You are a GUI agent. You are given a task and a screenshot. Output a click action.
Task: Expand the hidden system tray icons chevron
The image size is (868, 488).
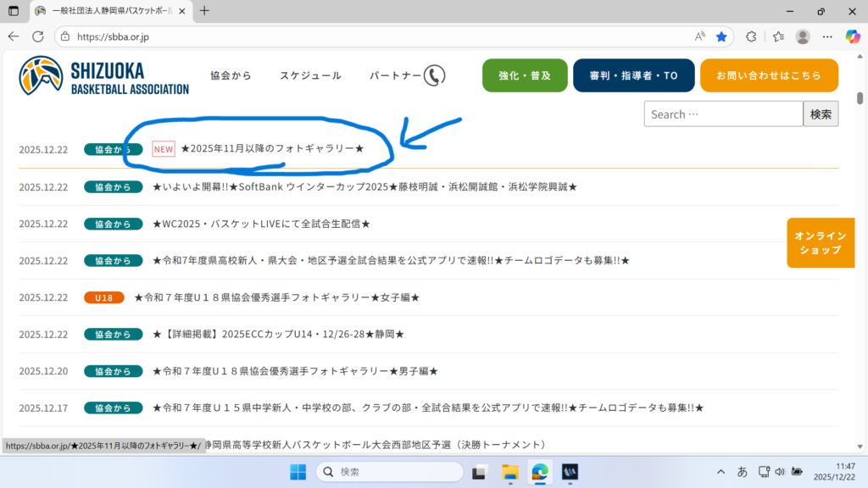(721, 471)
